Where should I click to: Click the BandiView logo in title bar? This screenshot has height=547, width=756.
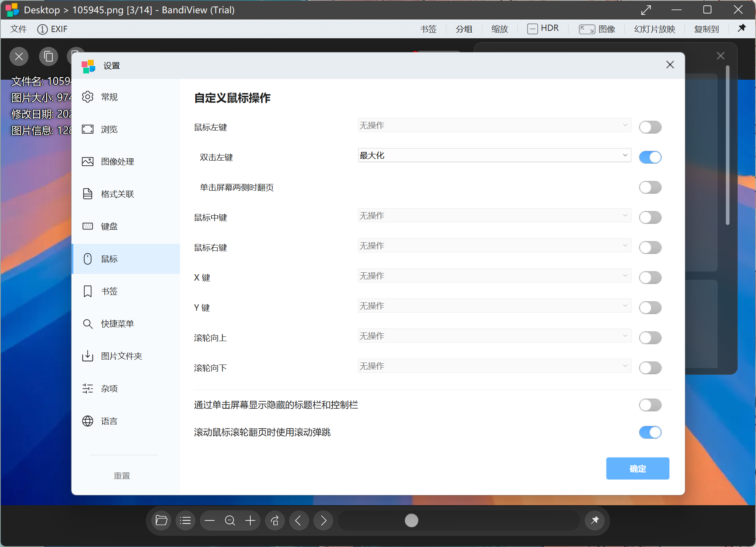pos(12,10)
